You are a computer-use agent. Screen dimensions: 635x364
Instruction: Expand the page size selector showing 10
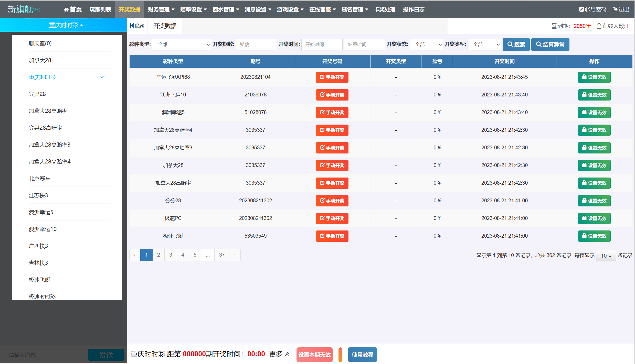coord(606,256)
